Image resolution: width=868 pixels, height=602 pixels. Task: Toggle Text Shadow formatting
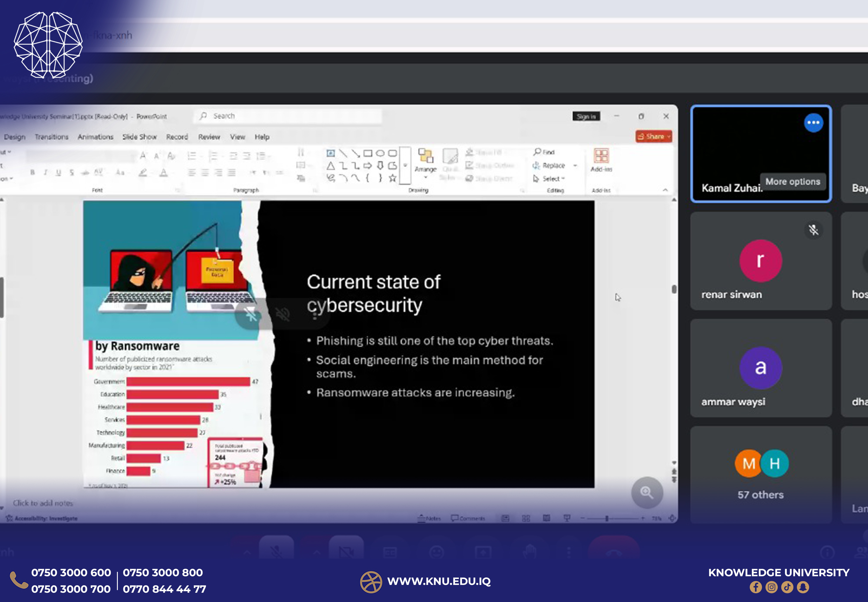coord(71,173)
